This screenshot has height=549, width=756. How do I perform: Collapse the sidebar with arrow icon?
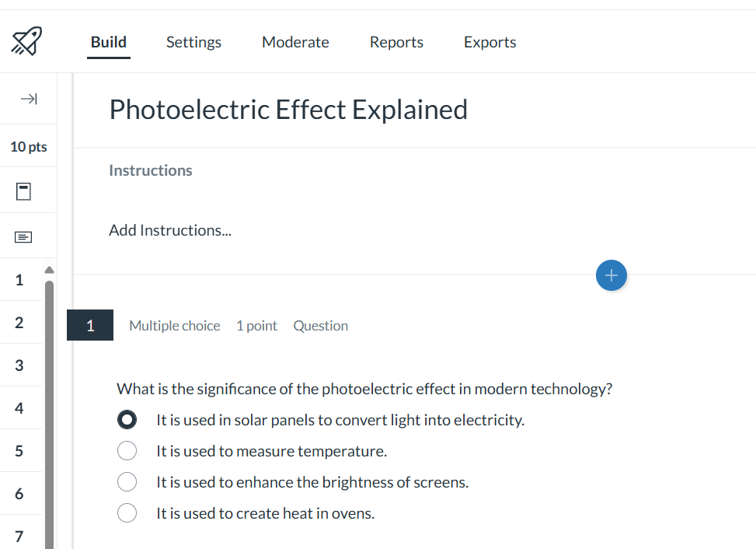point(29,99)
